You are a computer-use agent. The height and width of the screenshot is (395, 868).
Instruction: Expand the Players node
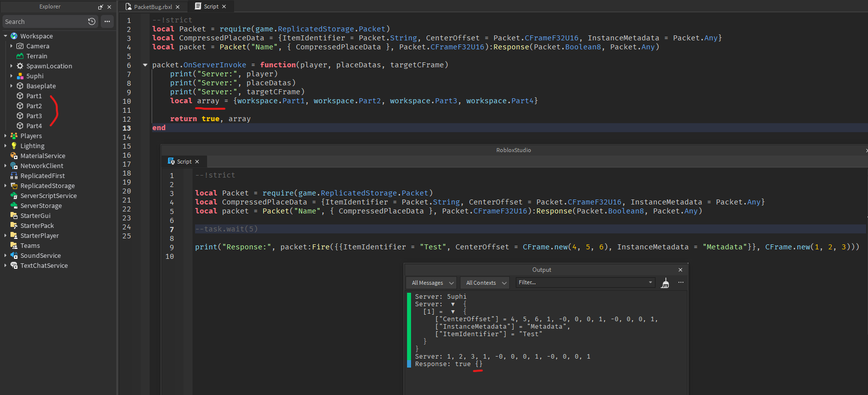click(x=5, y=136)
